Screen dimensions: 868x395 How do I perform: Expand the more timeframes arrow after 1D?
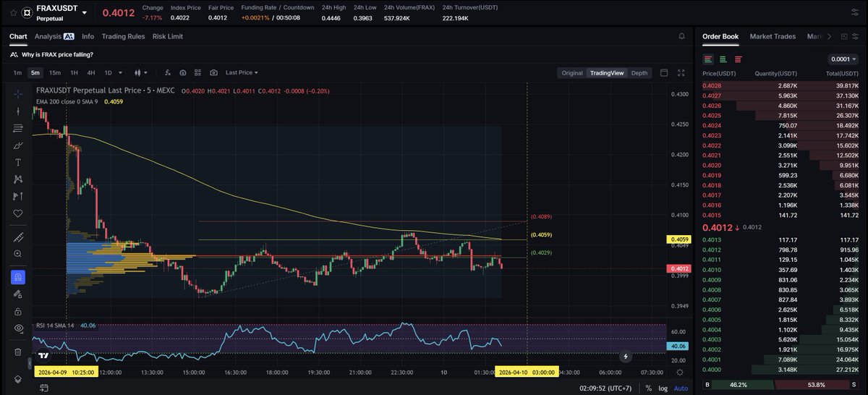point(119,72)
